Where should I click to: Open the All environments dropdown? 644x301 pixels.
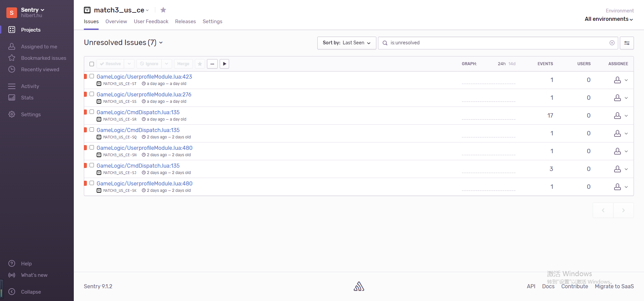609,19
